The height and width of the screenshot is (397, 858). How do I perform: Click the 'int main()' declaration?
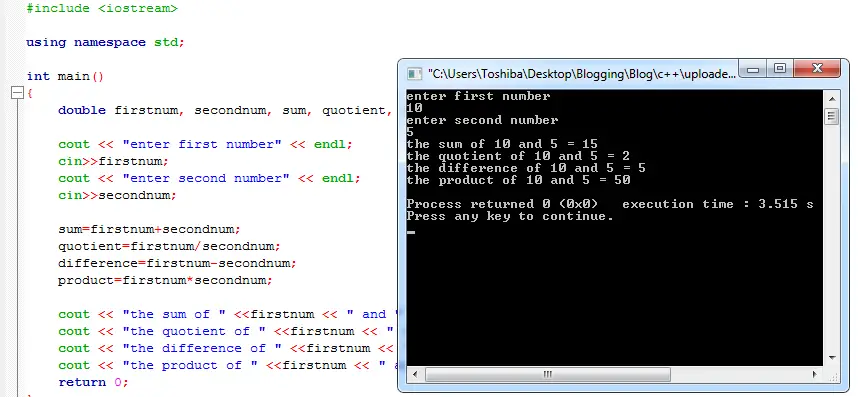(65, 76)
